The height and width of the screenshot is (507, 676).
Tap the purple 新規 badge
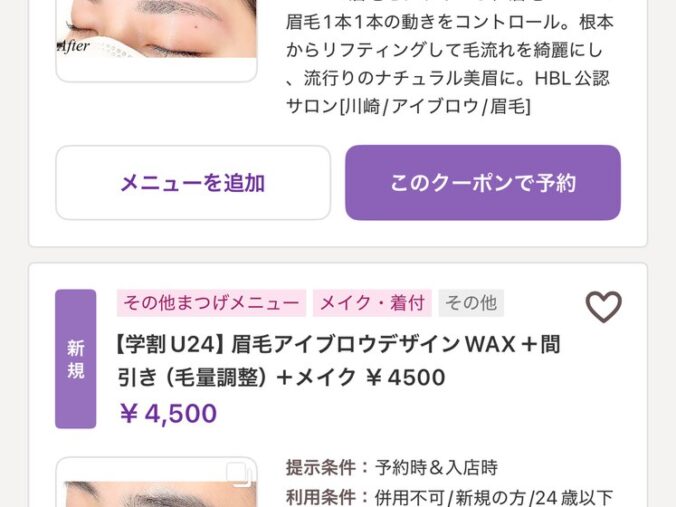[x=75, y=359]
